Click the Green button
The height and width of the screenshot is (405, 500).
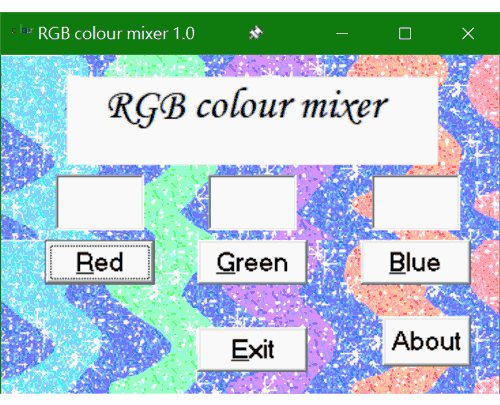click(x=252, y=262)
